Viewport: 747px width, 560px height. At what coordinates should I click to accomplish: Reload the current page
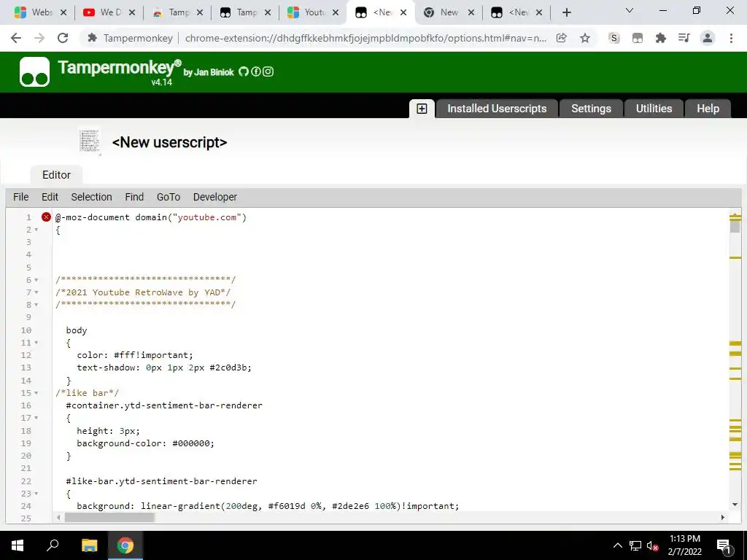tap(63, 38)
